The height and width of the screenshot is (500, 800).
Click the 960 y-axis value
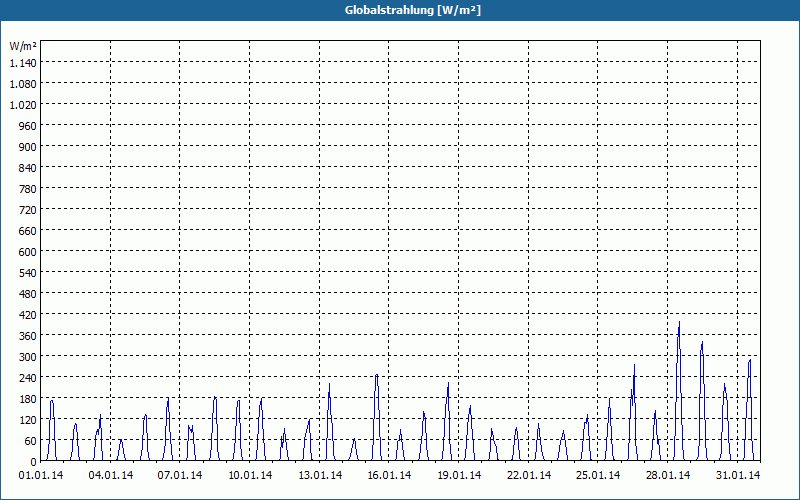(29, 126)
